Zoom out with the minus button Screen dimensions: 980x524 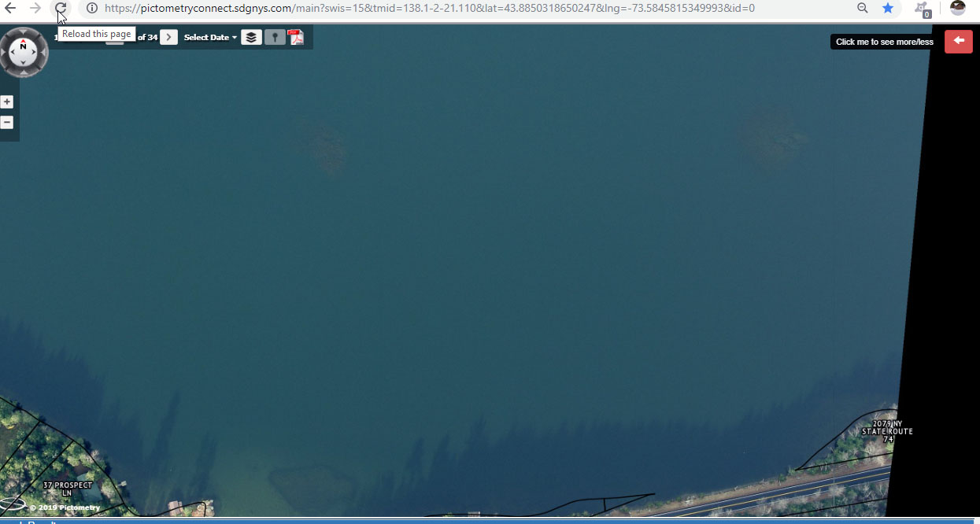[7, 122]
